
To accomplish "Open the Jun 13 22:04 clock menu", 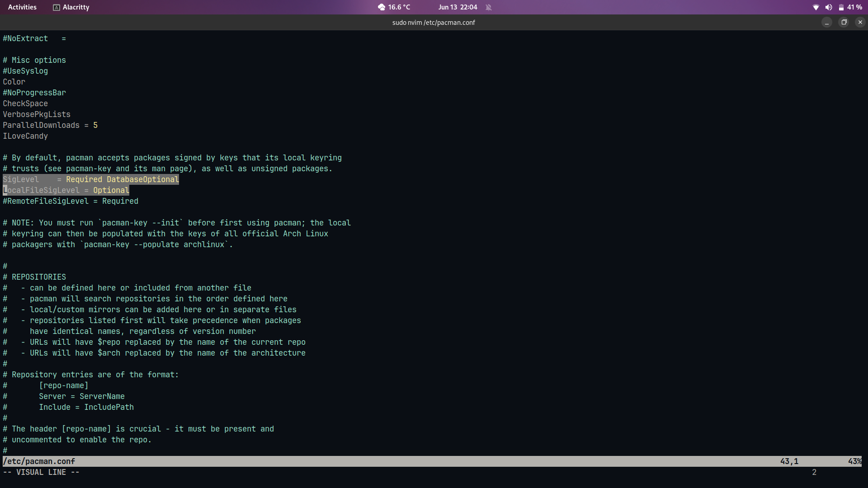I will click(458, 7).
